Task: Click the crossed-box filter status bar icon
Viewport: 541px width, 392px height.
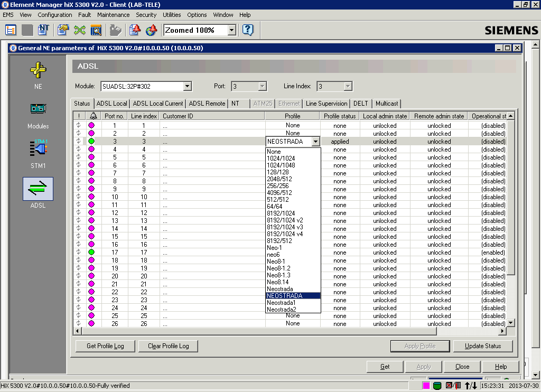Action: click(453, 386)
